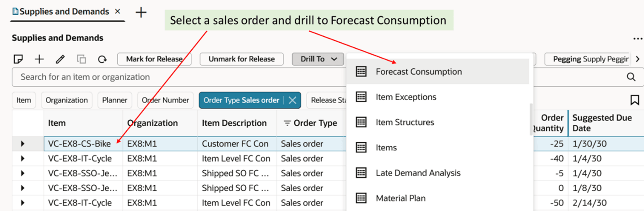Click the search magnifier icon

tap(631, 77)
